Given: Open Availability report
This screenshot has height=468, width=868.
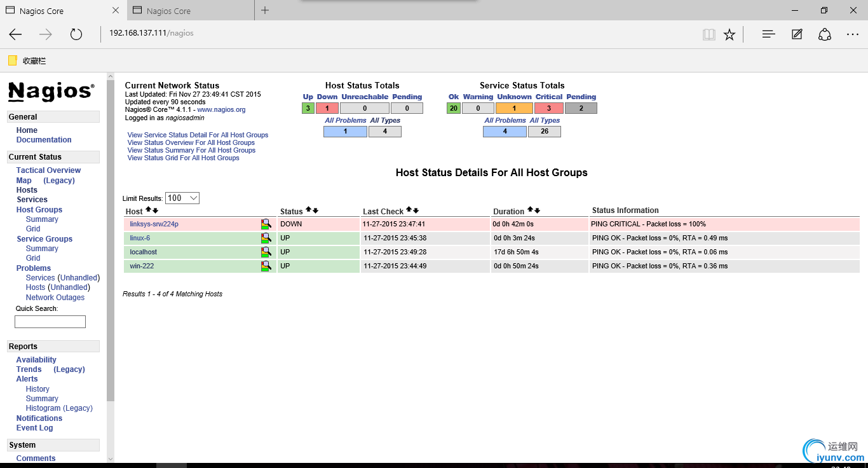Looking at the screenshot, I should tap(36, 360).
